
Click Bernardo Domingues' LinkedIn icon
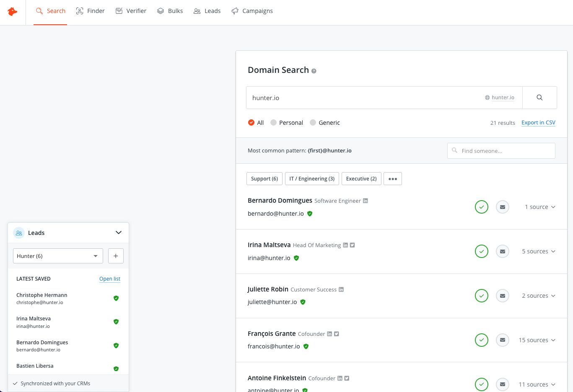366,201
